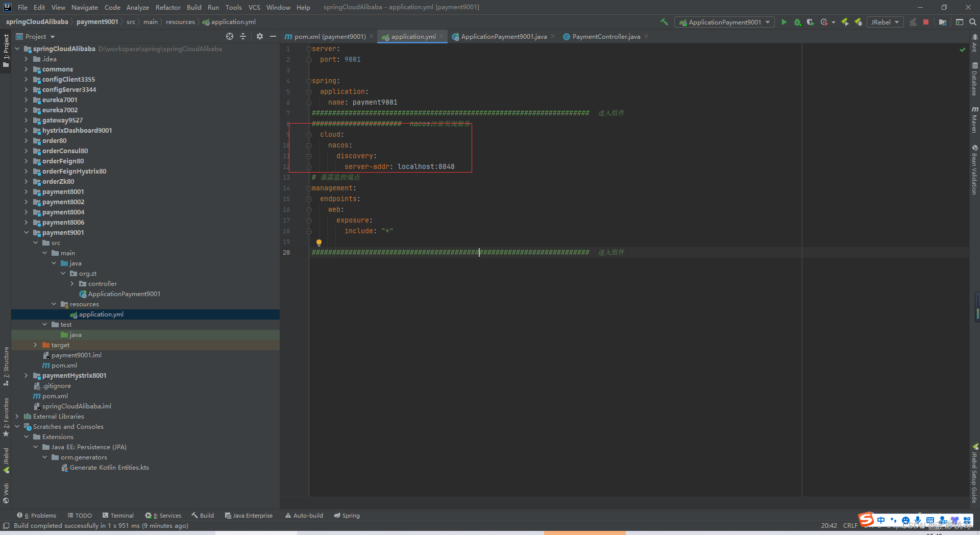Viewport: 980px width, 535px height.
Task: Expand External Libraries node
Action: pos(17,417)
